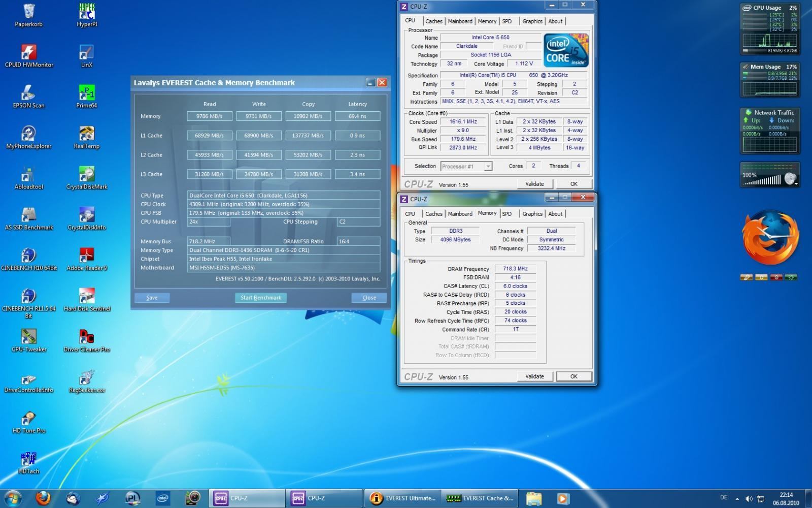The image size is (812, 508).
Task: Click Save in EVEREST benchmark window
Action: point(152,298)
